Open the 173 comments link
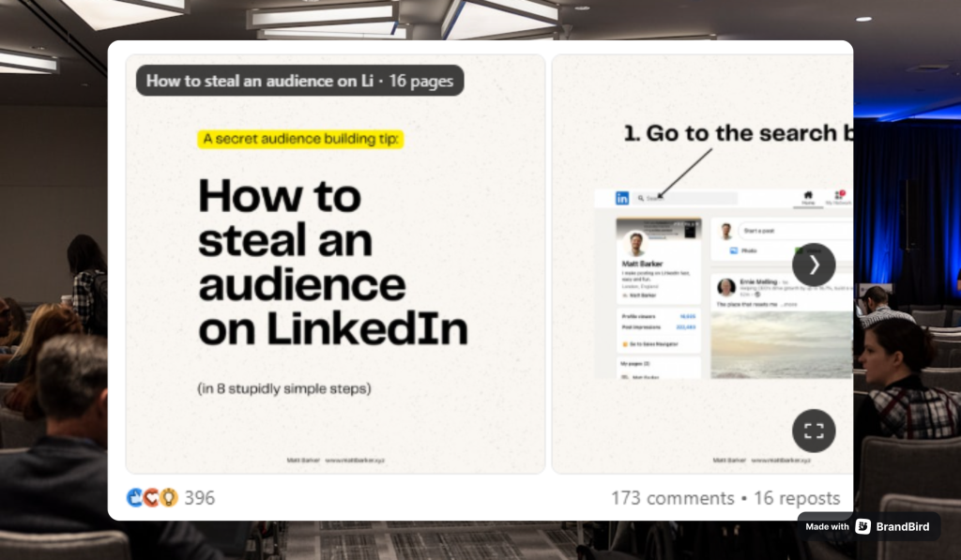This screenshot has height=560, width=961. [672, 497]
